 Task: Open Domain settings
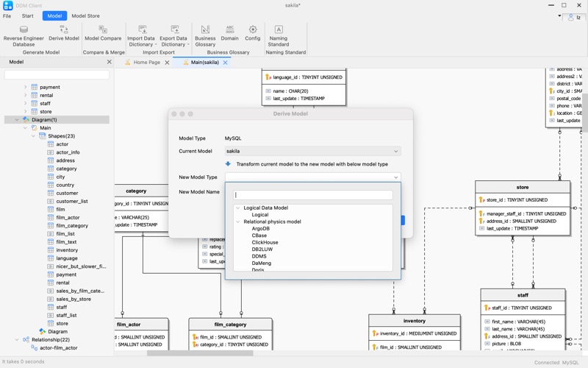pos(229,33)
